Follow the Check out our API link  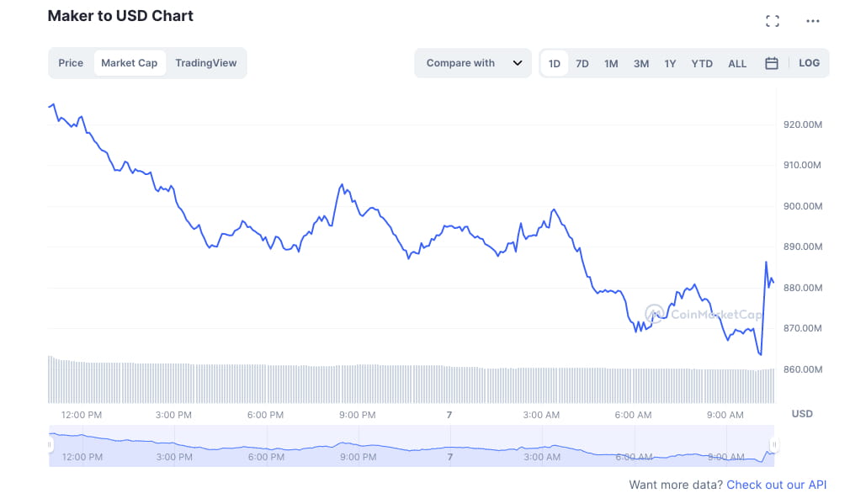pyautogui.click(x=776, y=485)
